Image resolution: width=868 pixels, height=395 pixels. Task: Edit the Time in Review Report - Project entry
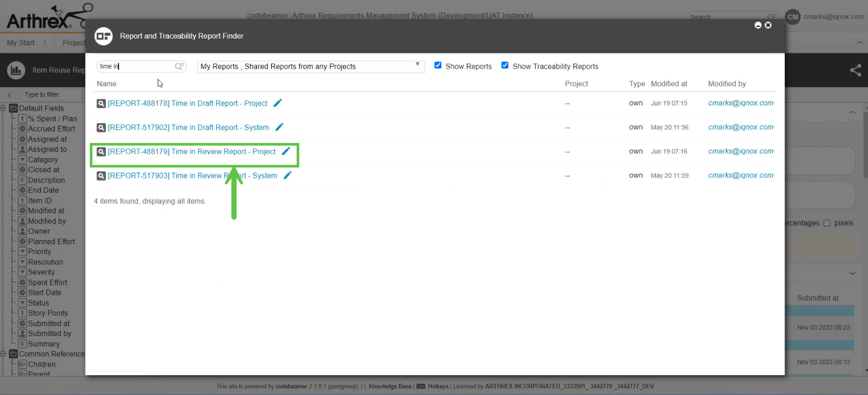coord(286,151)
